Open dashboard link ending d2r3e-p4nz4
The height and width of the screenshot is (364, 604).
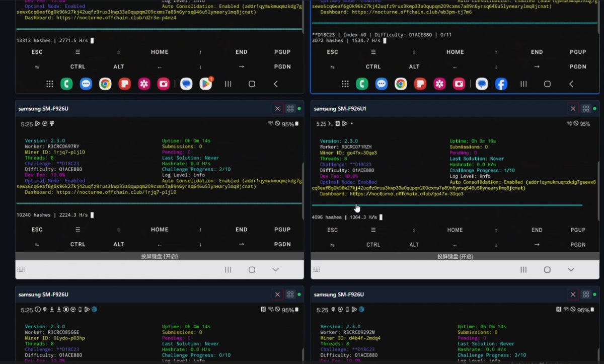tap(116, 18)
